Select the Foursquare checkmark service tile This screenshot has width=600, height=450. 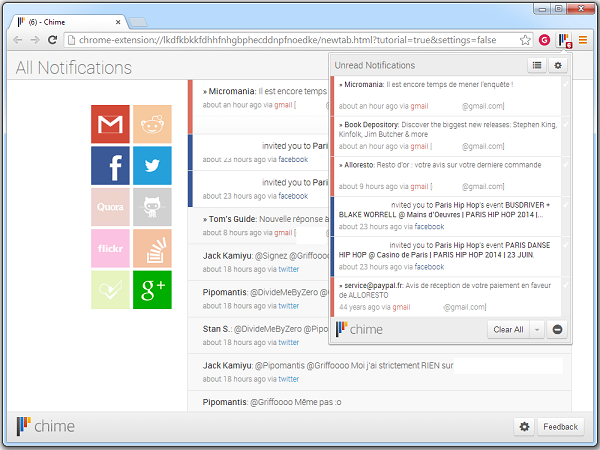tap(110, 290)
